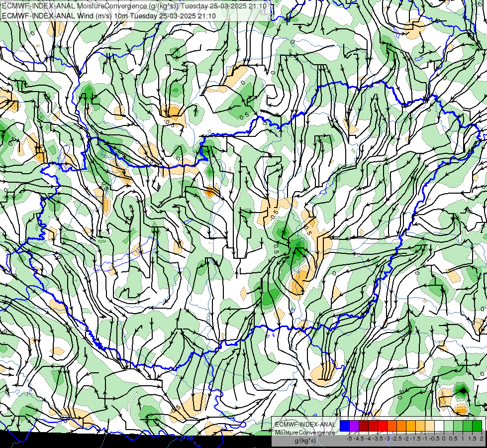Click the legend tick value '-2.5'
The height and width of the screenshot is (448, 487).
click(396, 439)
